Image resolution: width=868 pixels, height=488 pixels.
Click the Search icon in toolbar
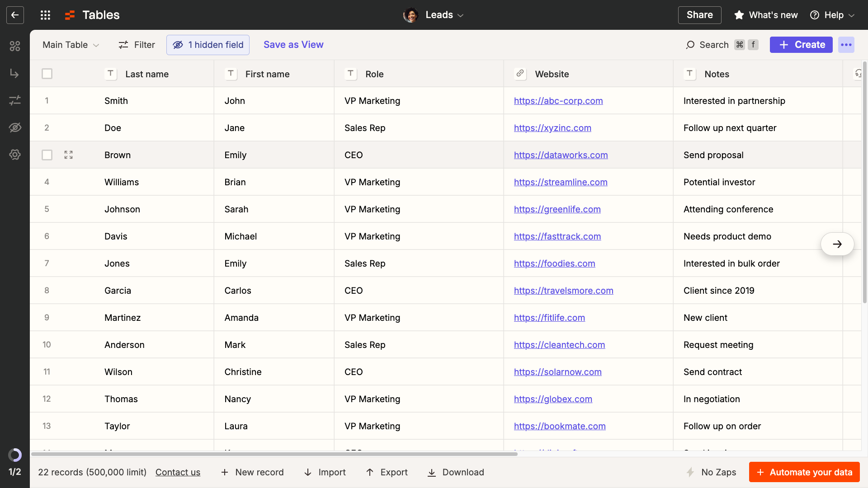pos(690,45)
